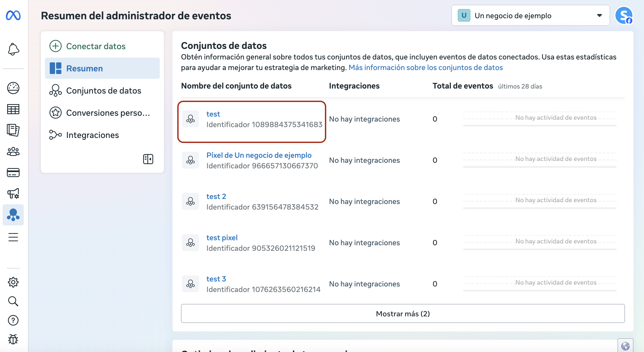Click the search magnifier icon

pyautogui.click(x=13, y=301)
